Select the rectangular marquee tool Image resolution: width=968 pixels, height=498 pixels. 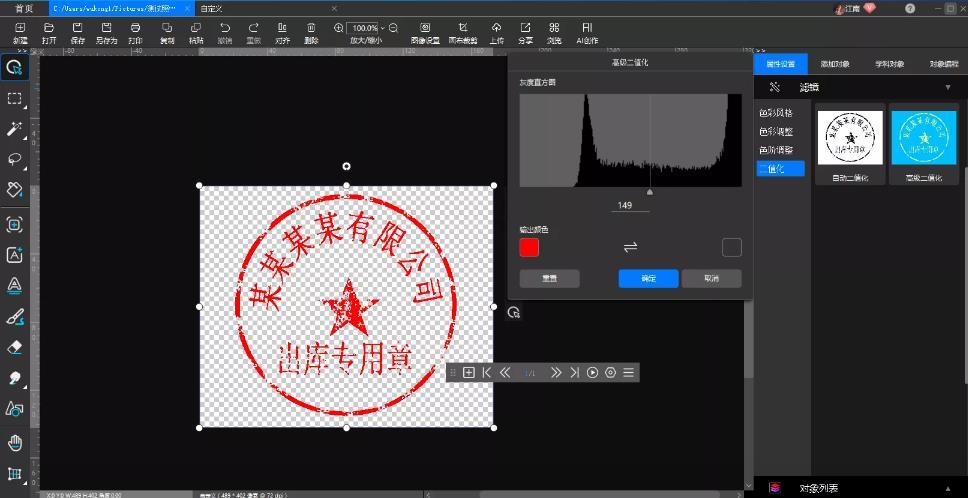14,99
